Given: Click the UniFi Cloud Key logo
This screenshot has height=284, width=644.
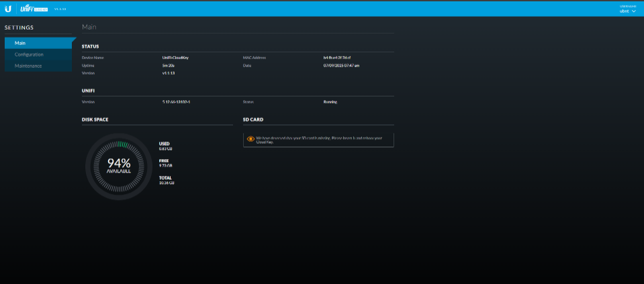Looking at the screenshot, I should coord(34,9).
